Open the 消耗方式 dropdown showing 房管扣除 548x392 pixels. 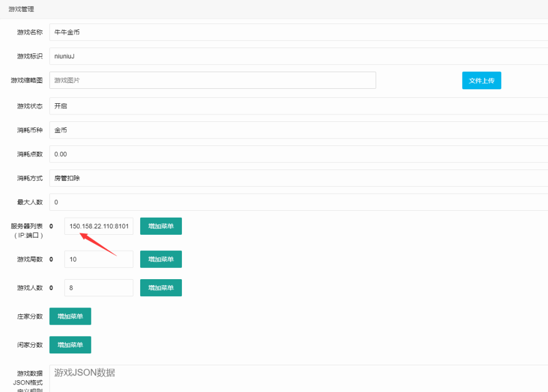click(x=298, y=178)
